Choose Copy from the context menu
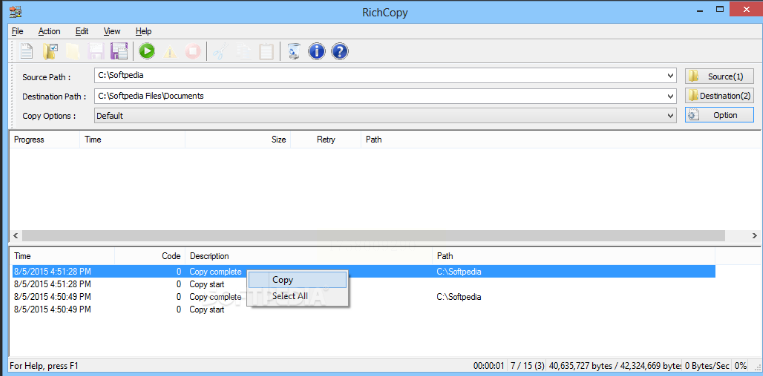The height and width of the screenshot is (376, 763). tap(297, 280)
